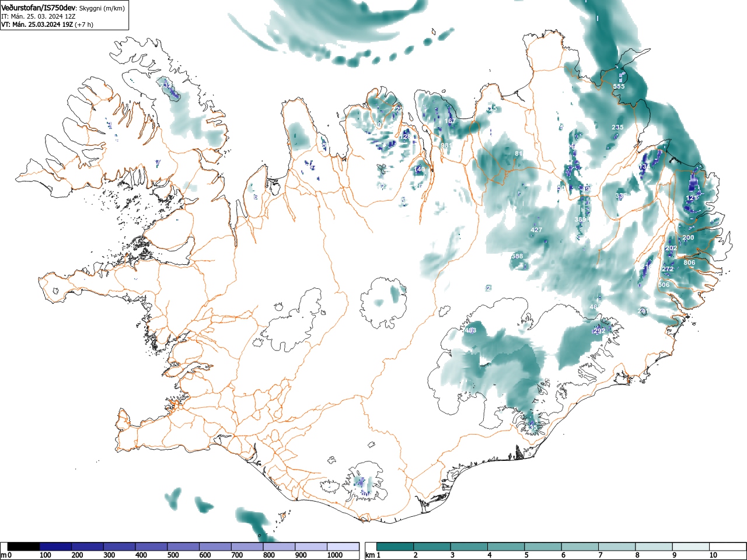Click the '500' label on the metre scale
This screenshot has height=560, width=747.
(x=173, y=555)
